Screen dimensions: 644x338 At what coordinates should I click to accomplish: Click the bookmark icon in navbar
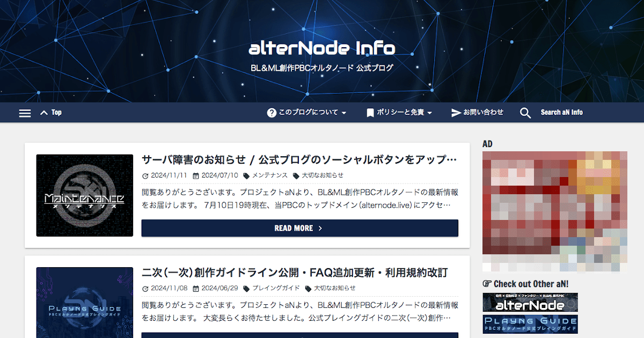[x=370, y=113]
